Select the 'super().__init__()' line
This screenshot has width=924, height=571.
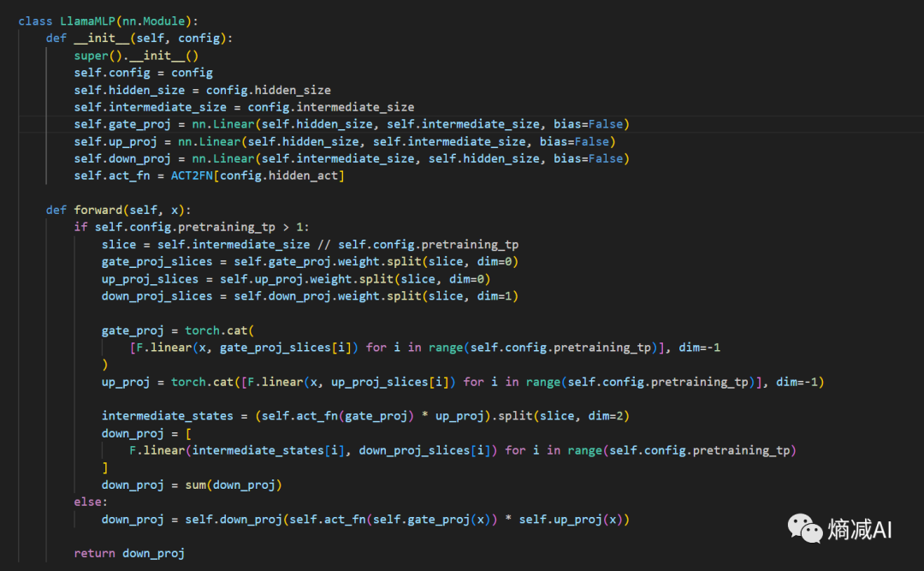click(x=136, y=56)
